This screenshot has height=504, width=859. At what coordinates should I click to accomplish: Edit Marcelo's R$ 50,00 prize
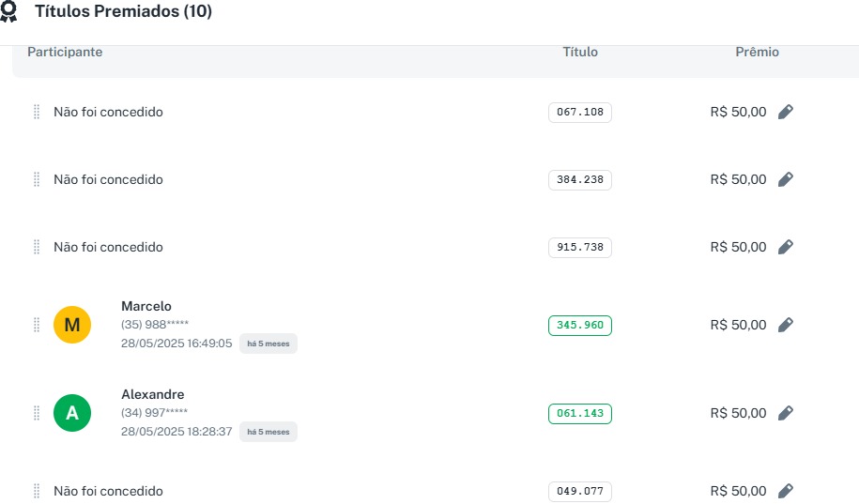tap(786, 325)
